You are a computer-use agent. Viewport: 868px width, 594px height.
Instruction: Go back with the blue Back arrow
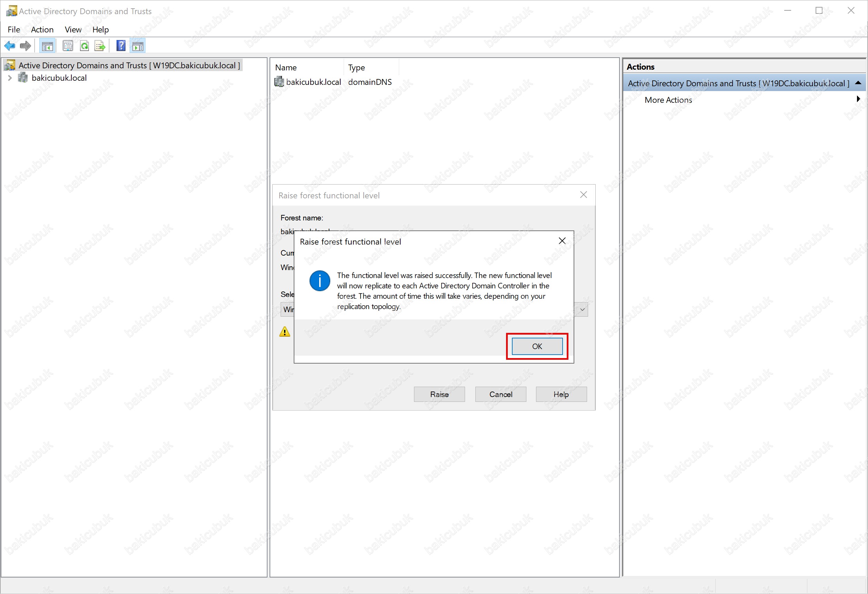pos(10,46)
